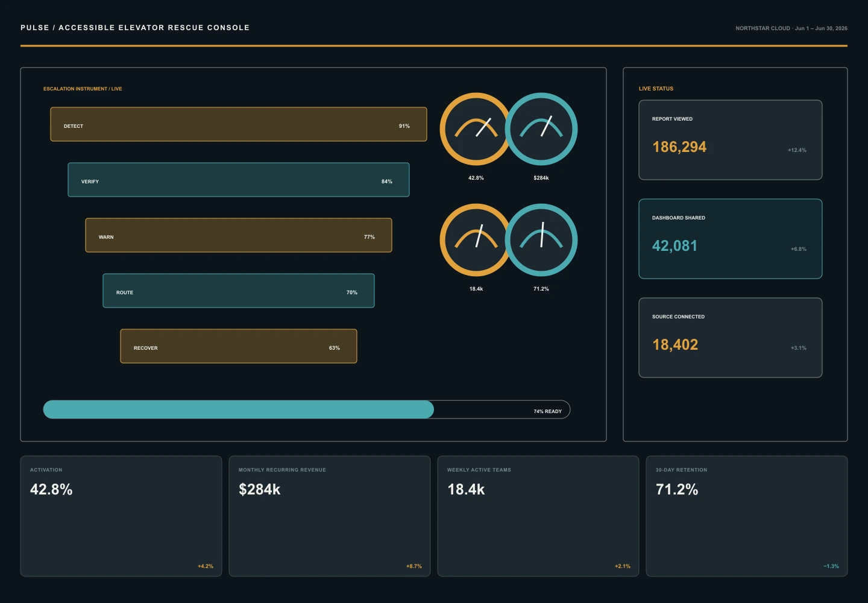Select the teal 71.2% retention gauge
Screen dimensions: 868x603
click(x=541, y=240)
